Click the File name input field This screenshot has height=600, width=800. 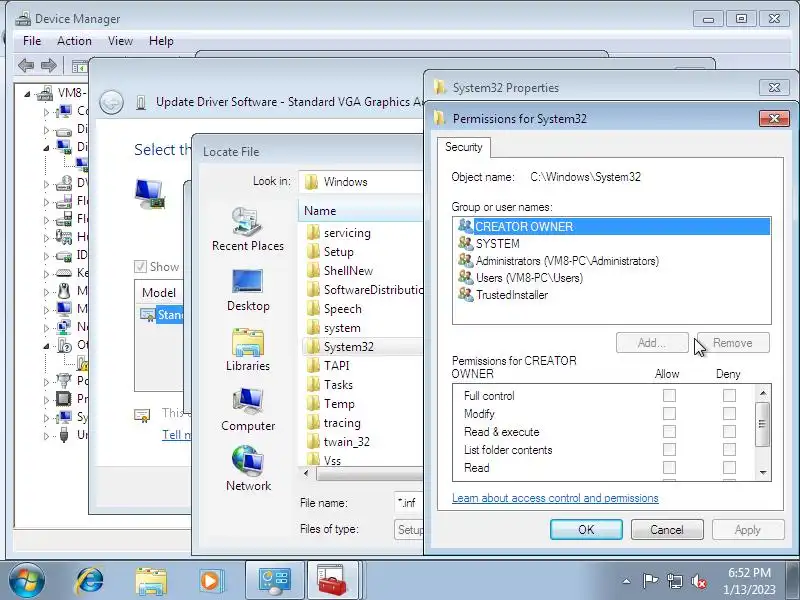(409, 503)
